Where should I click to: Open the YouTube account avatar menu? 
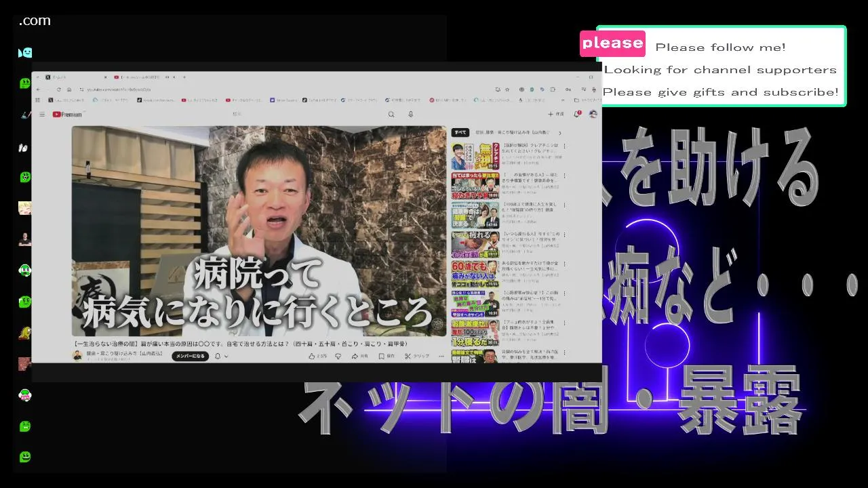pyautogui.click(x=593, y=115)
